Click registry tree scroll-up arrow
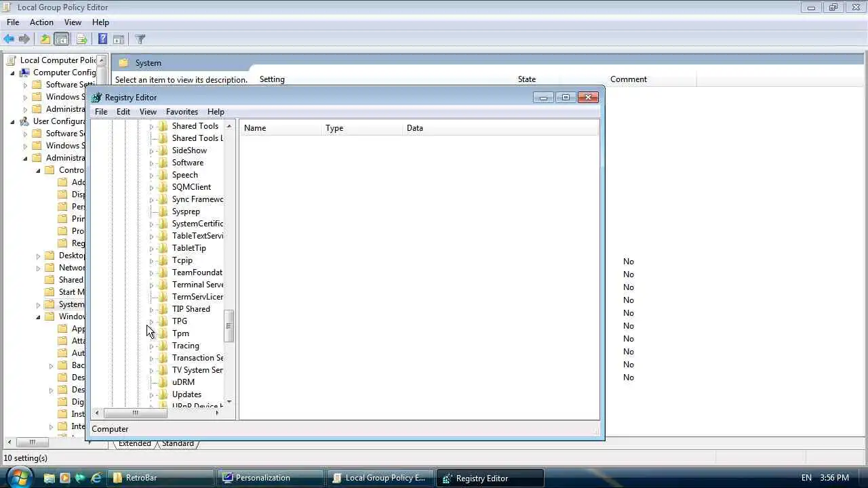This screenshot has width=868, height=488. [229, 126]
